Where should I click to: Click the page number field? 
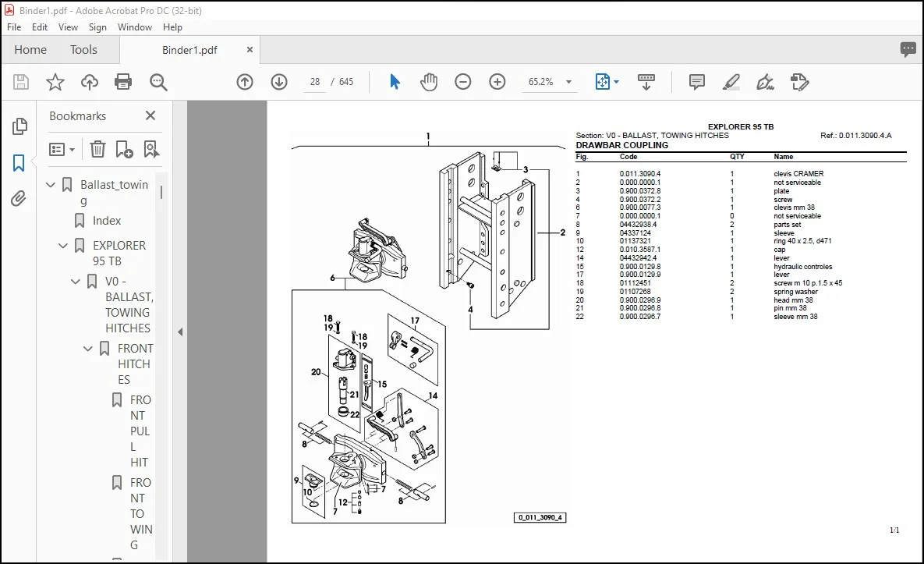click(x=315, y=82)
